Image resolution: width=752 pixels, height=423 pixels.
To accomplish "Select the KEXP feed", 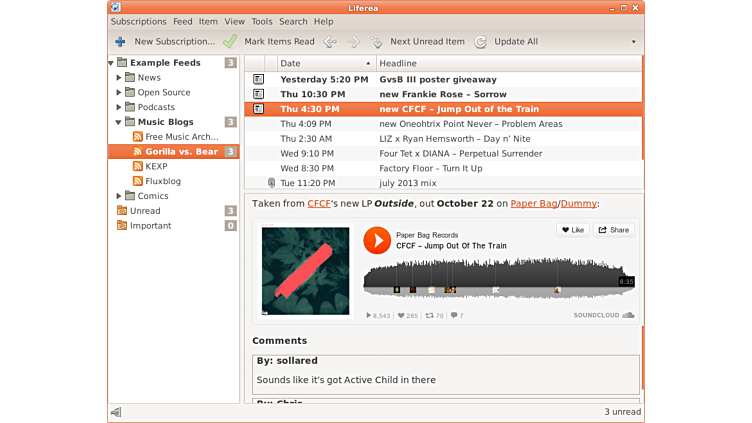I will click(x=156, y=166).
